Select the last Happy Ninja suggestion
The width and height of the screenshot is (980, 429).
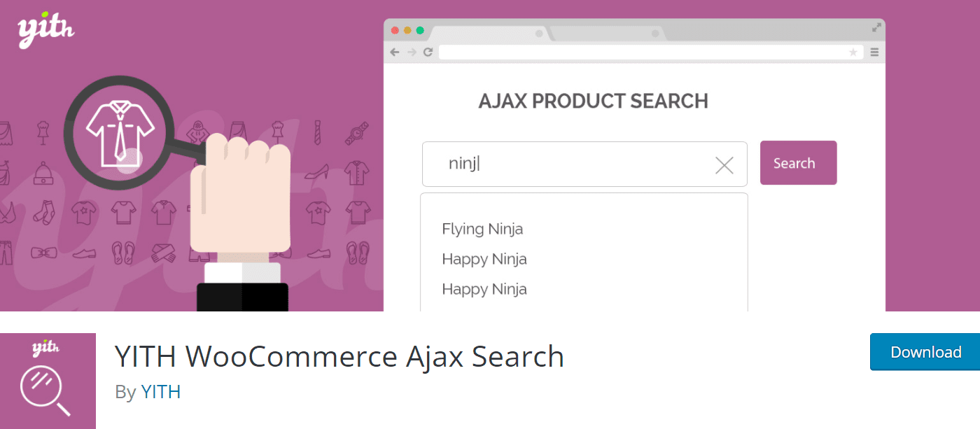pyautogui.click(x=484, y=290)
